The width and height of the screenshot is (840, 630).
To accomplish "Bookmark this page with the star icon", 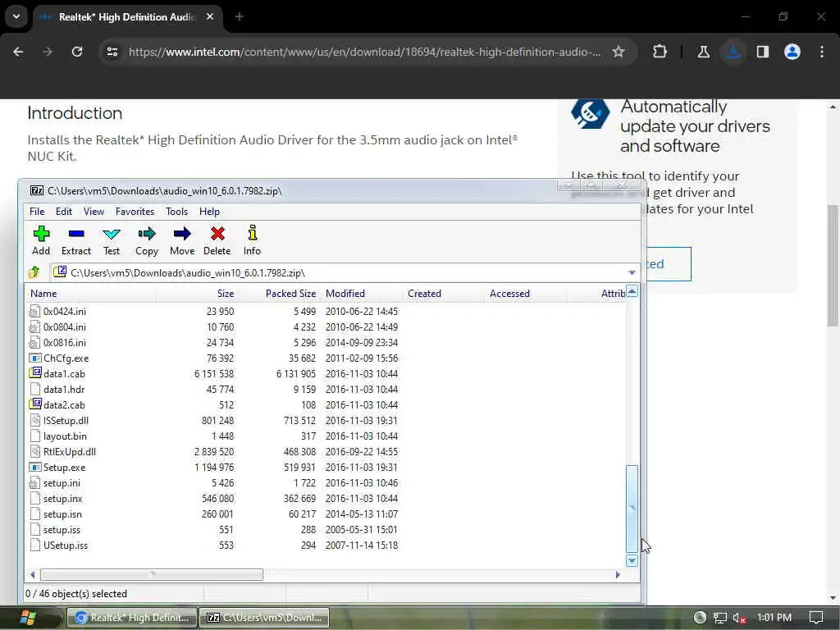I will (619, 52).
